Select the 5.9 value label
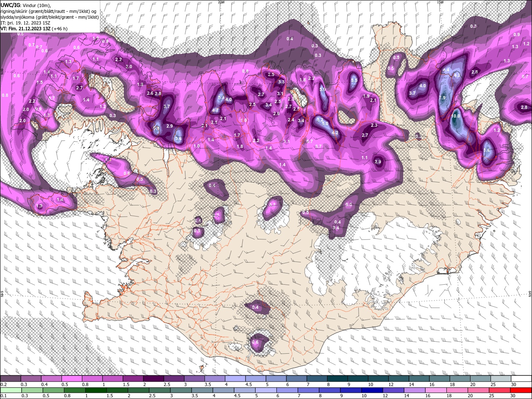 323,89
